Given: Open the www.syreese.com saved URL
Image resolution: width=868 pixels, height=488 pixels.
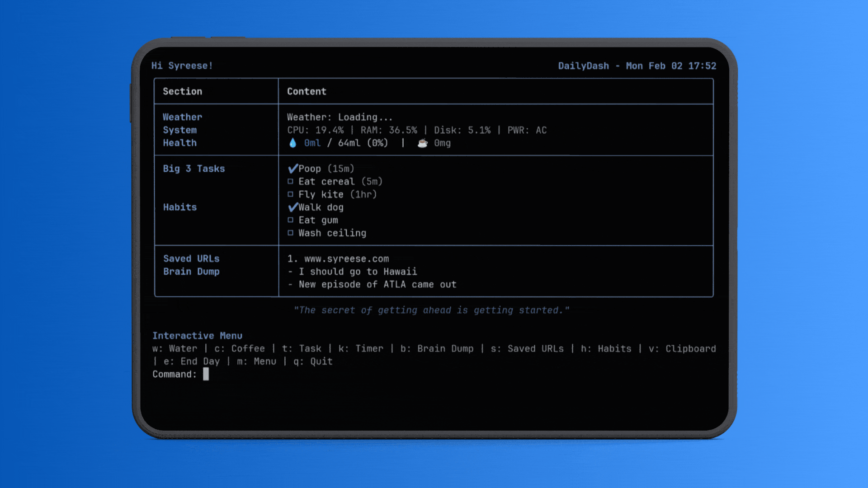Looking at the screenshot, I should click(x=346, y=259).
